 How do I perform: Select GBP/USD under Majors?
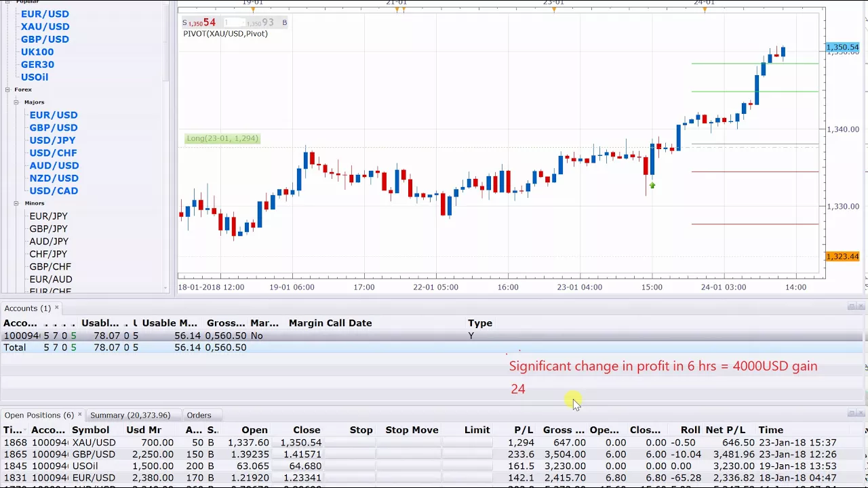pos(54,127)
